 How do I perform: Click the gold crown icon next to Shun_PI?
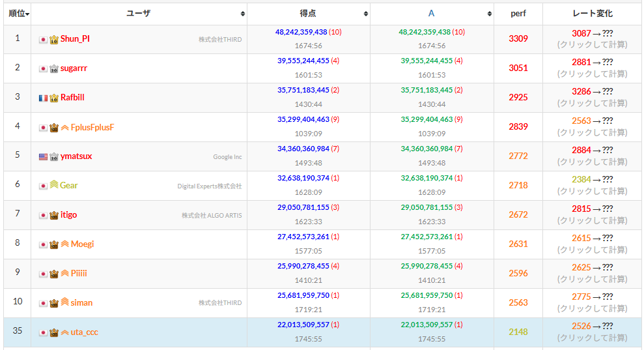point(54,40)
